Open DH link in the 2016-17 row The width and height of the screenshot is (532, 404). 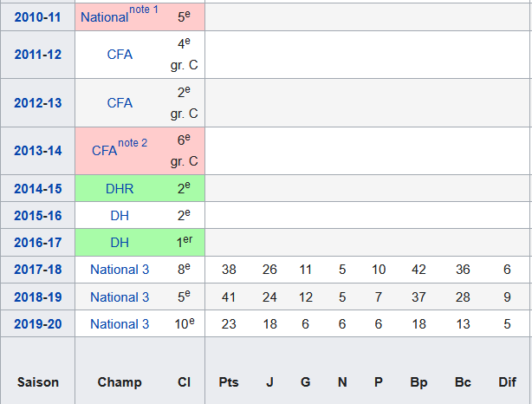pyautogui.click(x=120, y=242)
